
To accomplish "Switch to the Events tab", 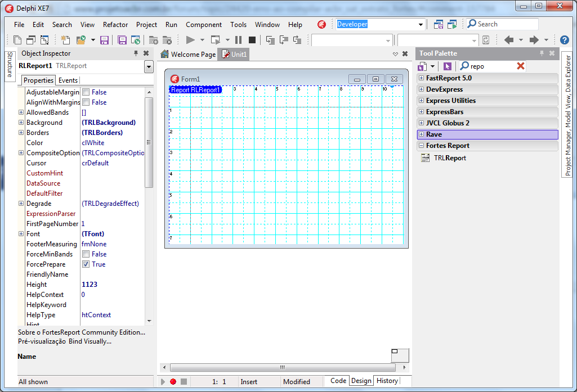I will pyautogui.click(x=68, y=80).
